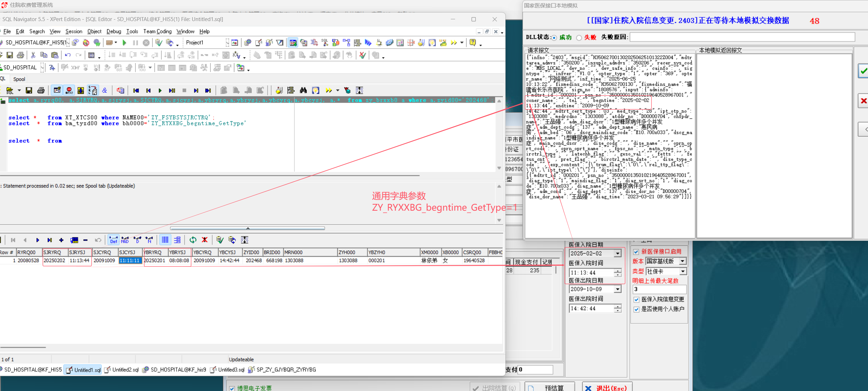
Task: Toggle the 新医保接口启用 checkbox
Action: tap(636, 252)
